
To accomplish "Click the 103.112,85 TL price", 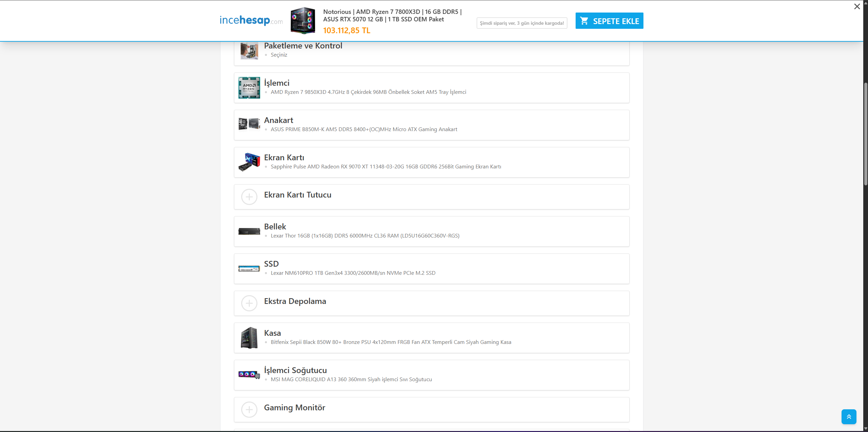I will pos(347,30).
